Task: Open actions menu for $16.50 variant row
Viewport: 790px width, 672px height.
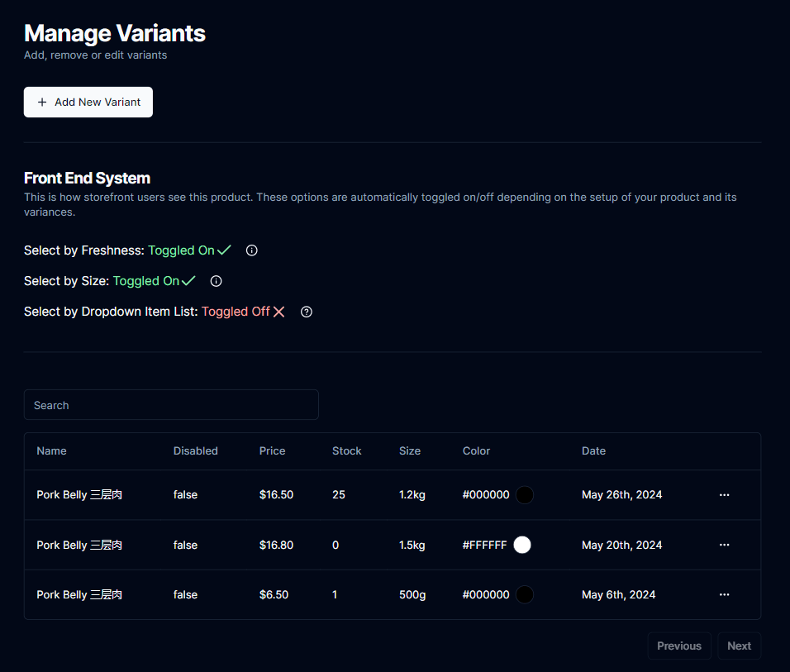Action: point(725,495)
